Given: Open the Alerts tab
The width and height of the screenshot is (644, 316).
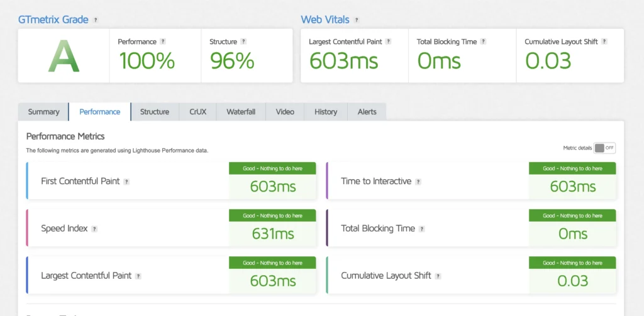Looking at the screenshot, I should pyautogui.click(x=367, y=112).
